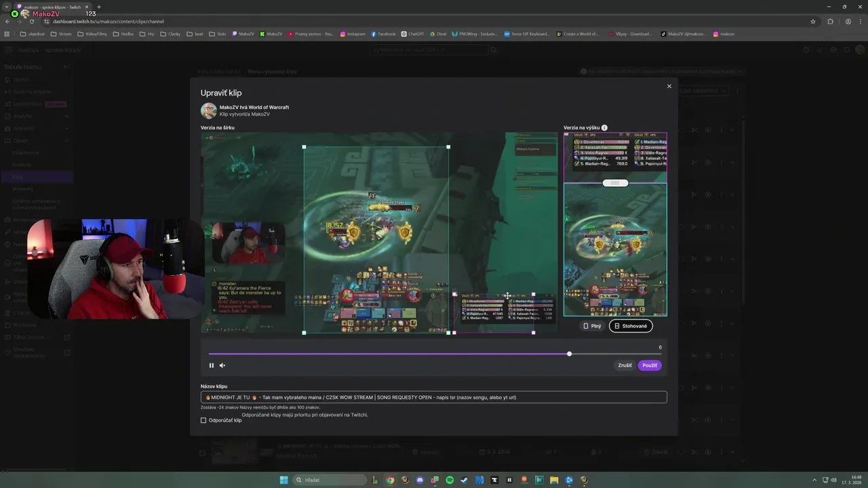Open Discord from the taskbar
Viewport: 868px width, 488px height.
tap(420, 480)
